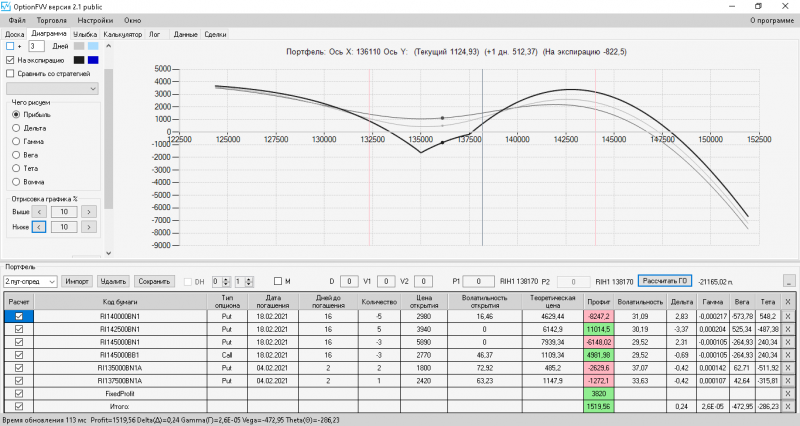This screenshot has height=426, width=800.
Task: Pick the dark blue swatch beside На экспирацию
Action: pyautogui.click(x=93, y=60)
